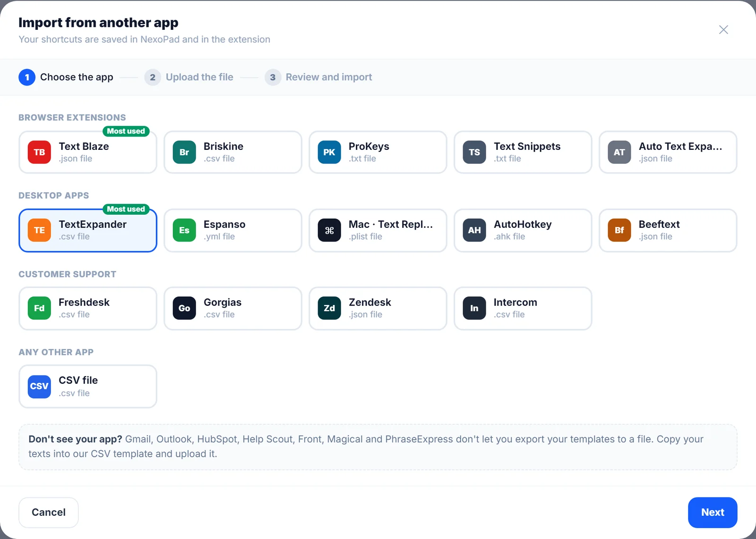
Task: Select the Beeftext app name
Action: [x=659, y=225]
